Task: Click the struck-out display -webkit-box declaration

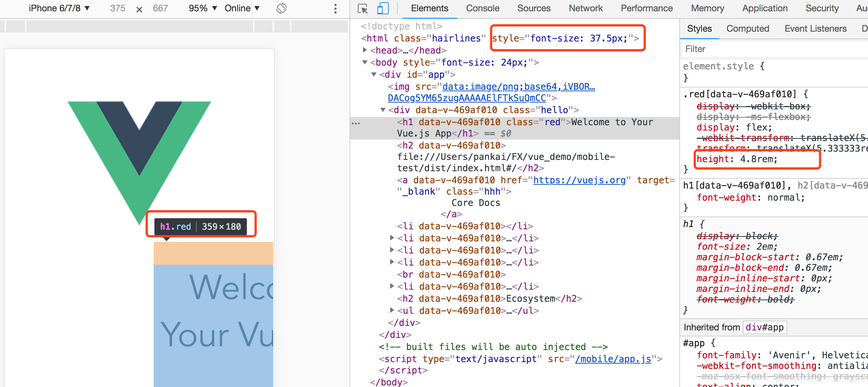Action: pyautogui.click(x=753, y=106)
